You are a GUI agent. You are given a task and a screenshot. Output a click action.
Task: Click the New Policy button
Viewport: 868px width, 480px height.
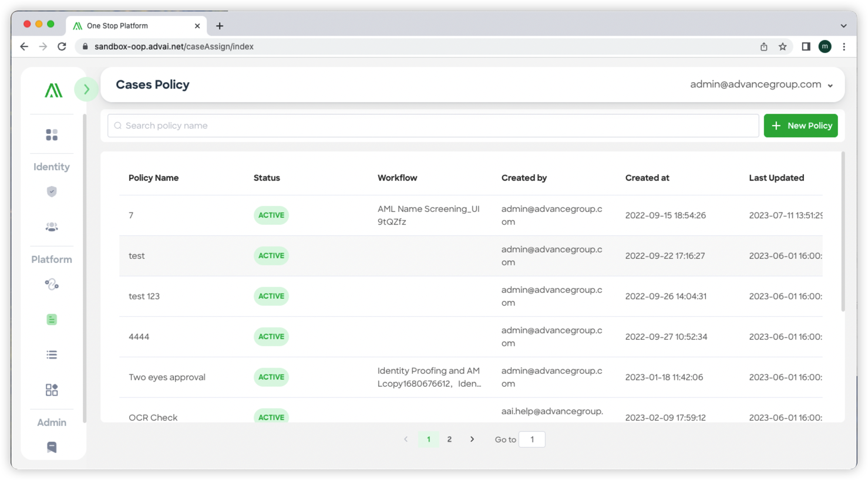click(x=801, y=126)
